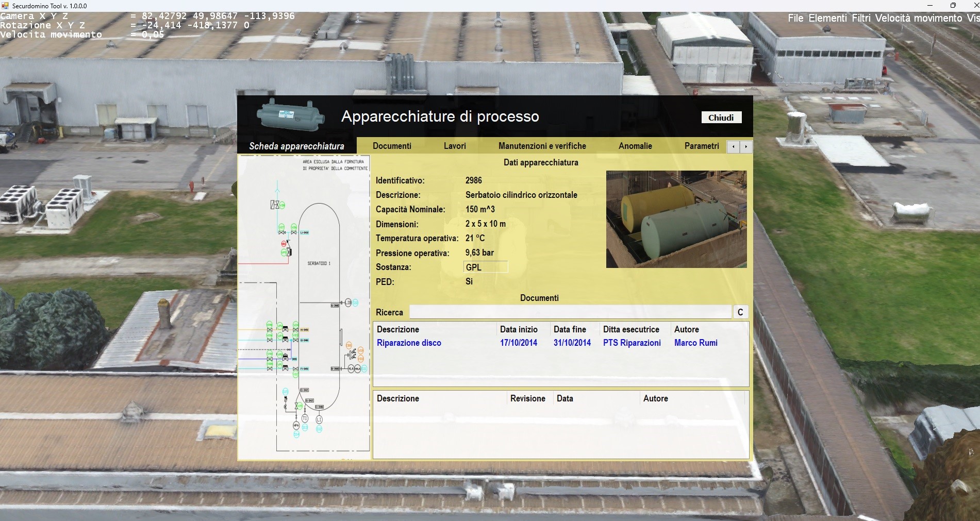The image size is (980, 521).
Task: Click the yellow and green tanks photo
Action: pyautogui.click(x=676, y=219)
